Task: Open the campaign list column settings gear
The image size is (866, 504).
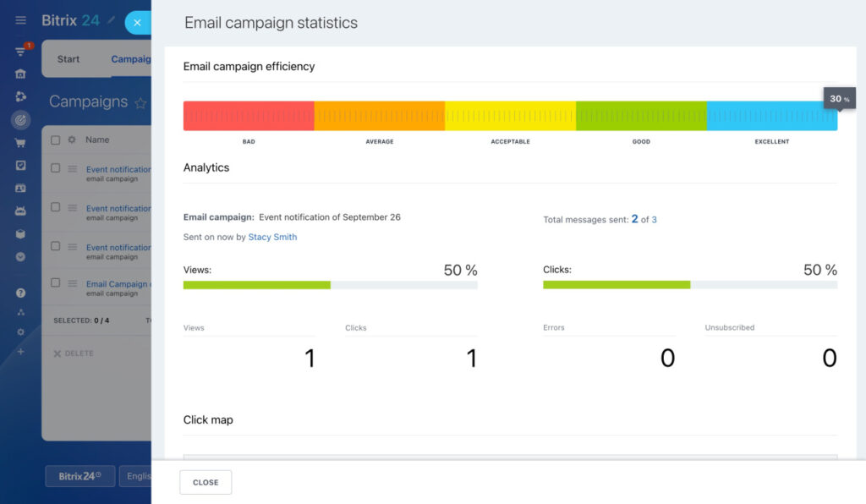Action: pos(70,140)
